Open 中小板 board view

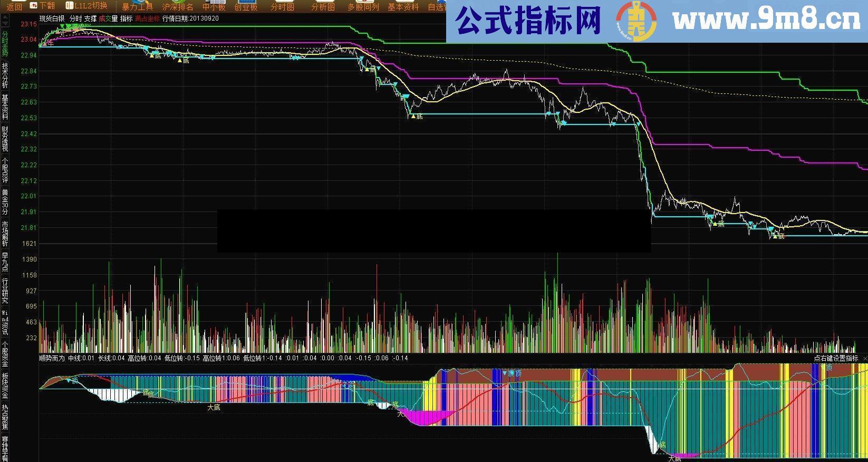pyautogui.click(x=214, y=7)
